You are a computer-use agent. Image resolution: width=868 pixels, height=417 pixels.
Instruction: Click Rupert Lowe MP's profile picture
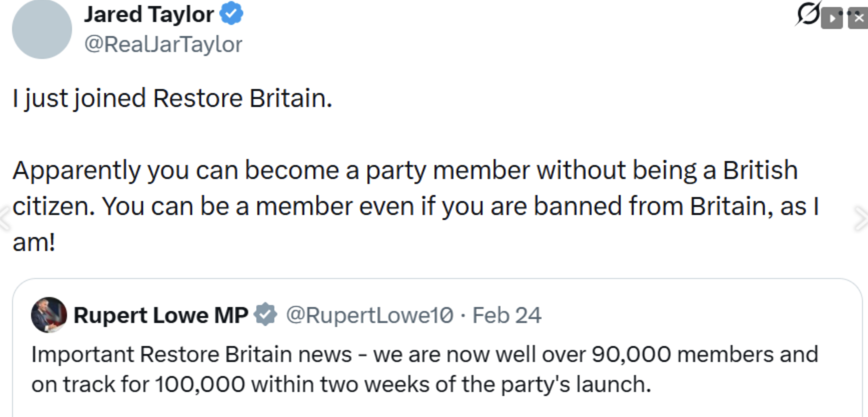[49, 315]
